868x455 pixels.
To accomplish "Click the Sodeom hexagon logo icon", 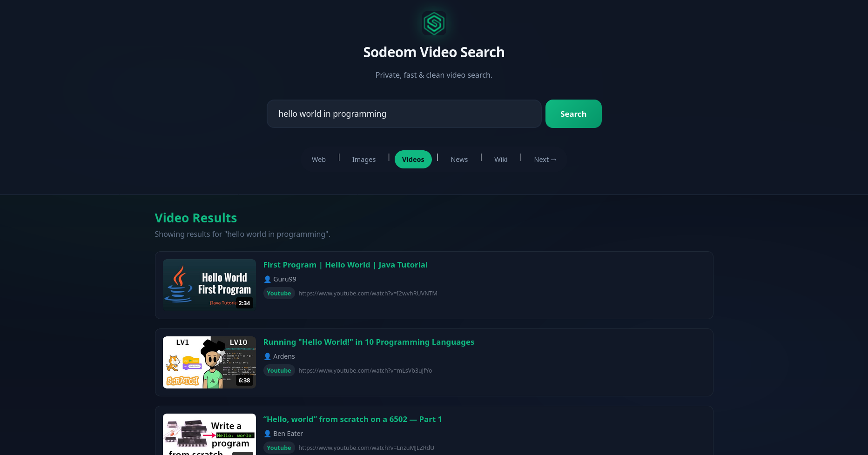I will (434, 24).
